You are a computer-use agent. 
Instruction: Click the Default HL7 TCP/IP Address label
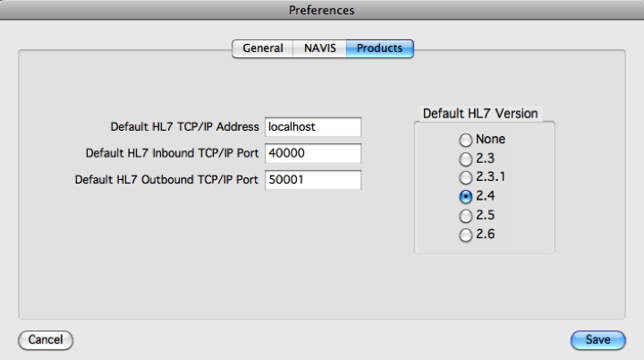click(184, 127)
